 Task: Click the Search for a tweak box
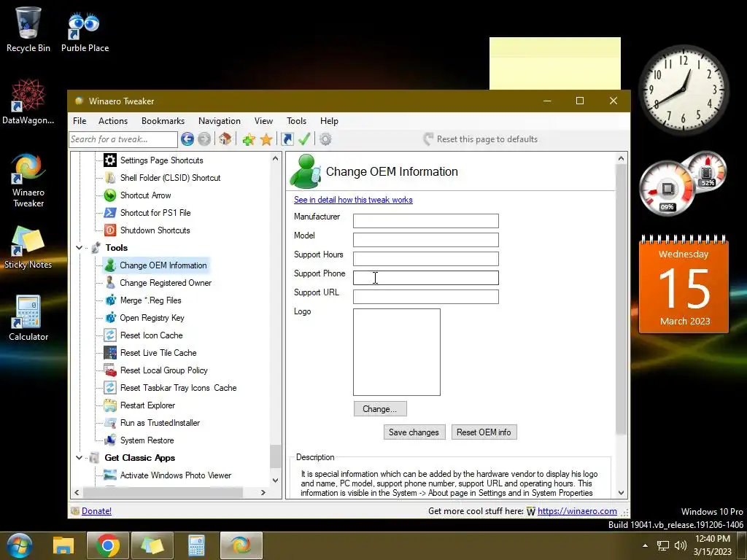123,139
